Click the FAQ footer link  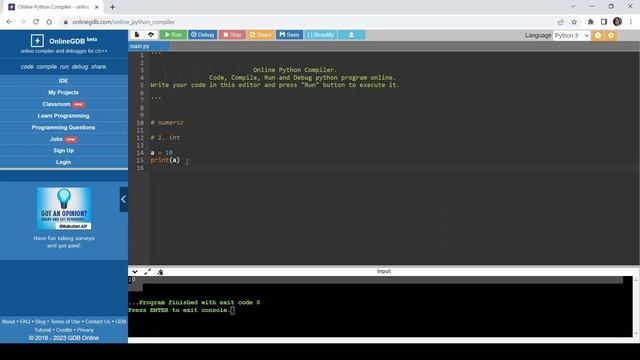pos(25,322)
